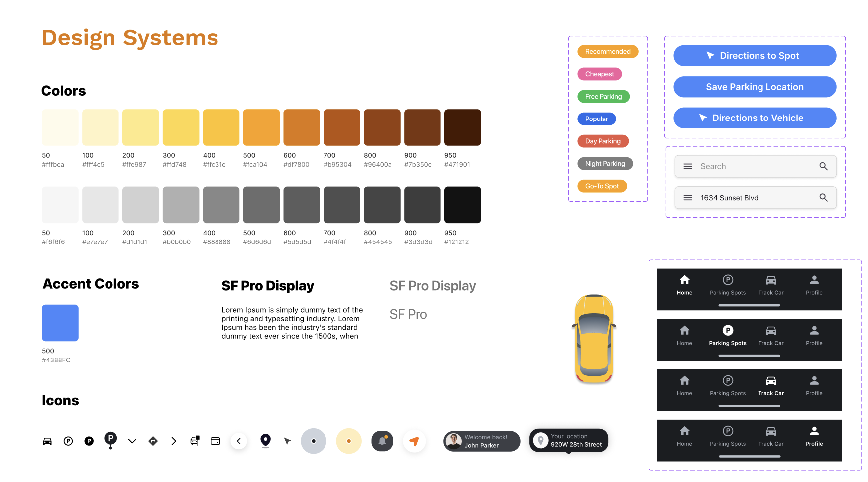Click the magnifier in the empty Search bar
The width and height of the screenshot is (868, 482).
coord(823,167)
